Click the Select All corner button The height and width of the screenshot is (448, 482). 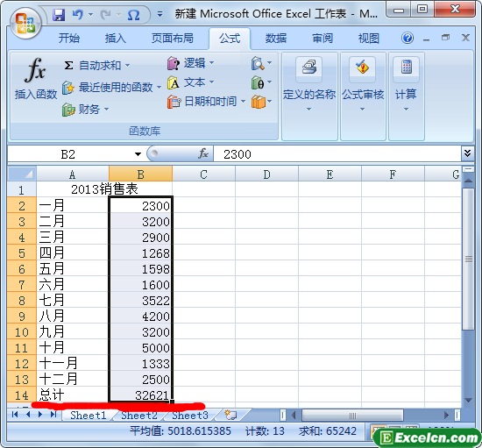pos(22,174)
